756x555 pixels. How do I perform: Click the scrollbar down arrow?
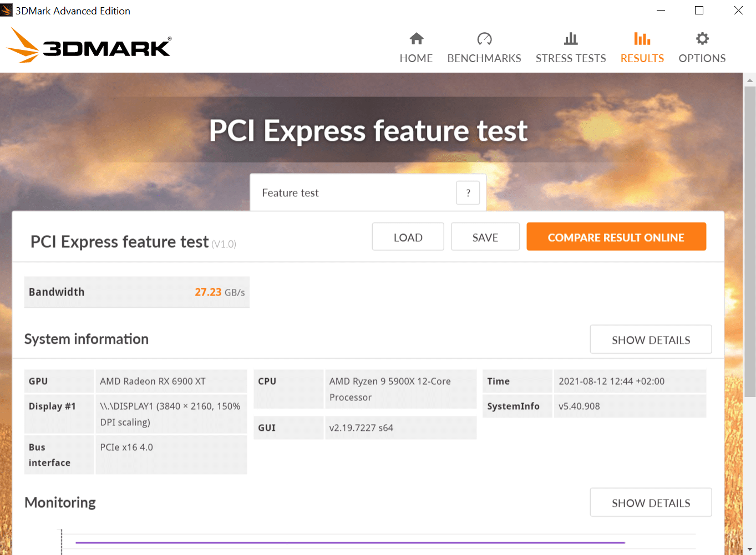point(750,549)
